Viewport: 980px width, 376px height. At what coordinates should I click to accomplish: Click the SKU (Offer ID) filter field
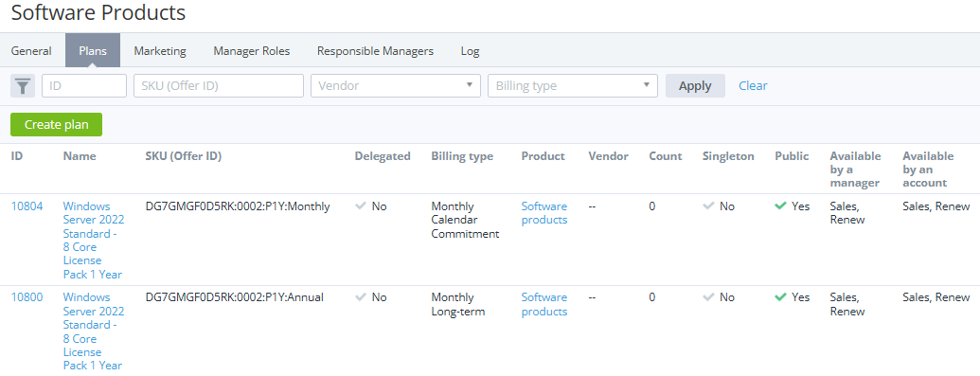click(219, 85)
